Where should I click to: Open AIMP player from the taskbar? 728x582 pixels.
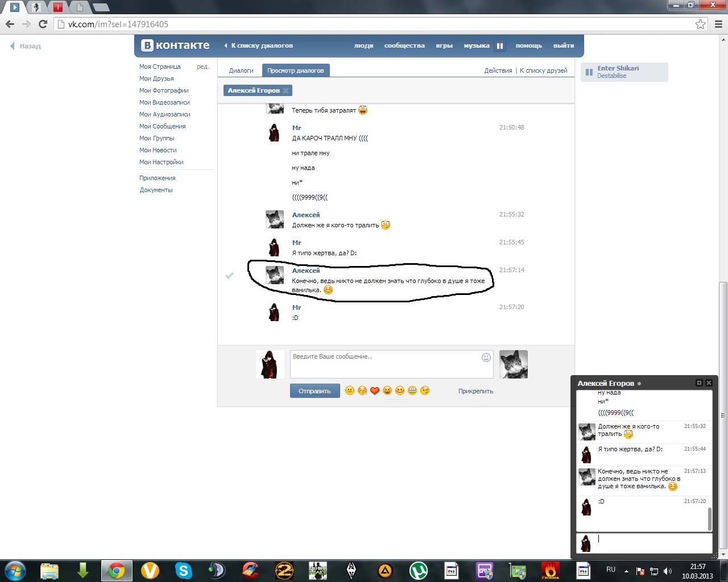[x=385, y=570]
